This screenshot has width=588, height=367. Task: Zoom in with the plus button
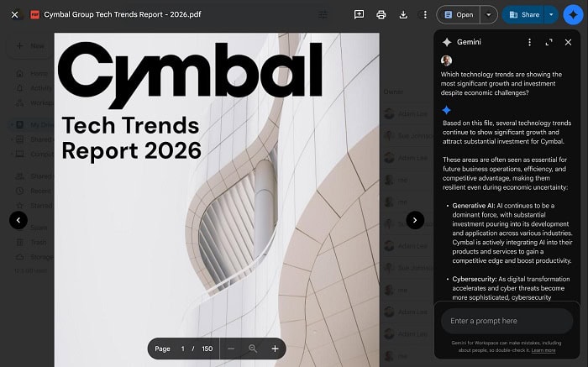coord(275,349)
